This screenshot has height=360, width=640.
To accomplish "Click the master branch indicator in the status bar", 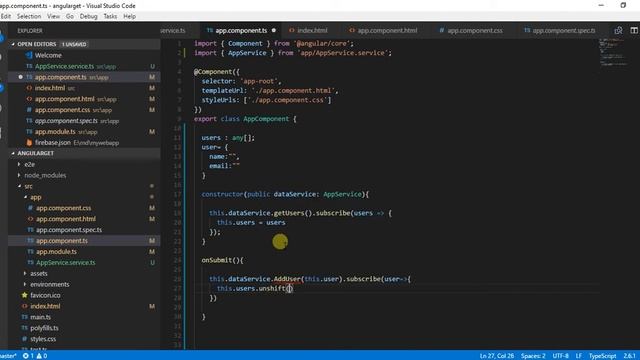I will 8,356.
